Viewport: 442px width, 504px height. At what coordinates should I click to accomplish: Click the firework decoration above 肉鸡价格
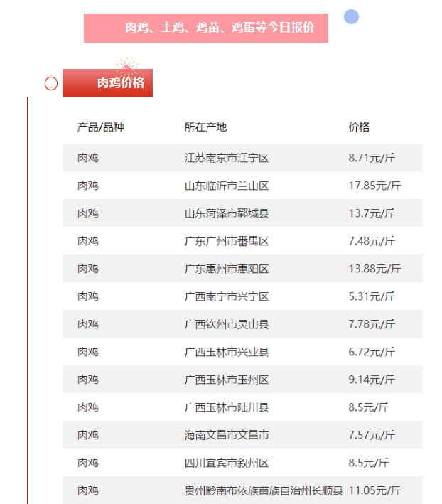(x=126, y=67)
